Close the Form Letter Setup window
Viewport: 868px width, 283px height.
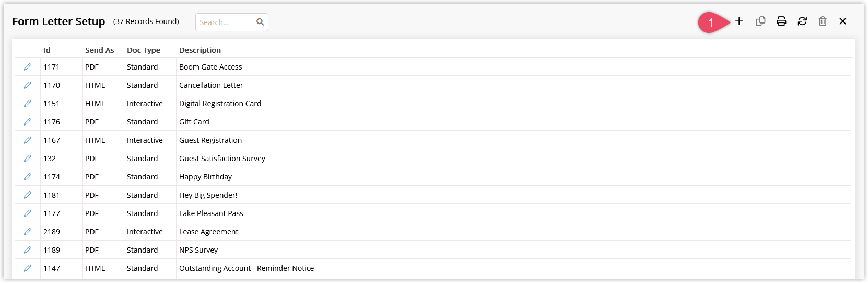pyautogui.click(x=843, y=21)
